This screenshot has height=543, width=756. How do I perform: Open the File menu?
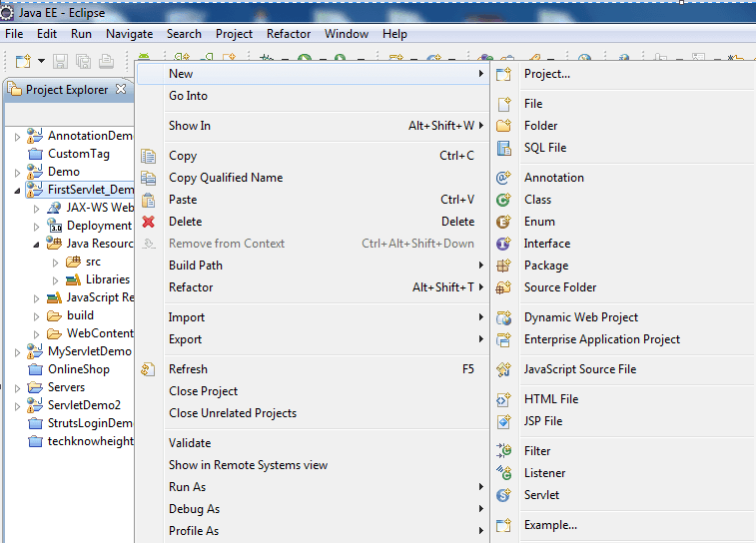coord(14,34)
